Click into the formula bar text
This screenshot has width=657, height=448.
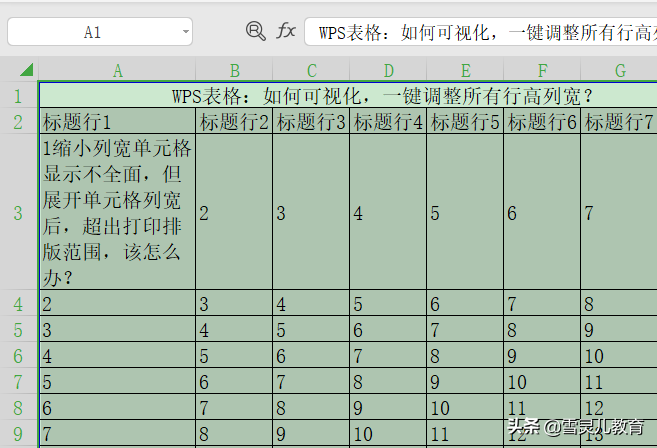(481, 31)
